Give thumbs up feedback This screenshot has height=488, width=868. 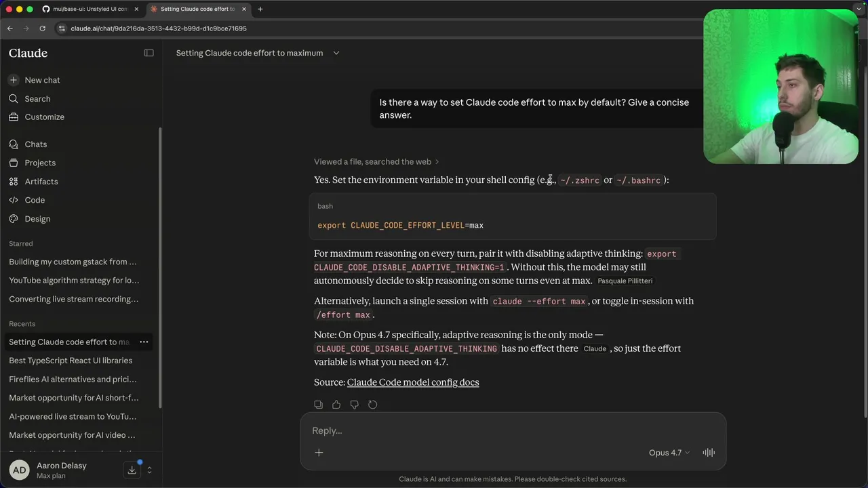tap(336, 405)
